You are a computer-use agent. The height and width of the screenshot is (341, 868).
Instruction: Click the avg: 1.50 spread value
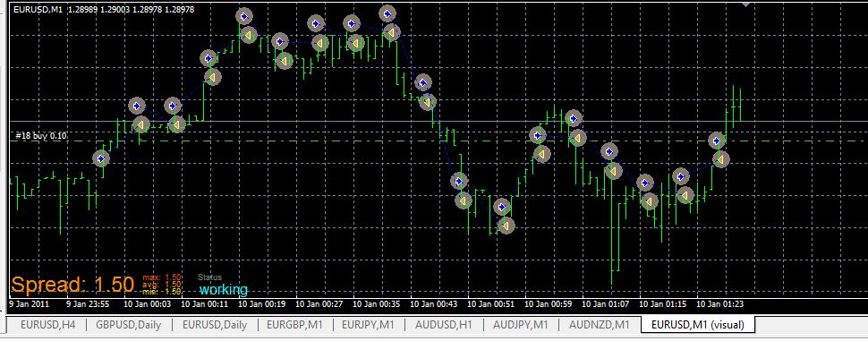point(162,284)
